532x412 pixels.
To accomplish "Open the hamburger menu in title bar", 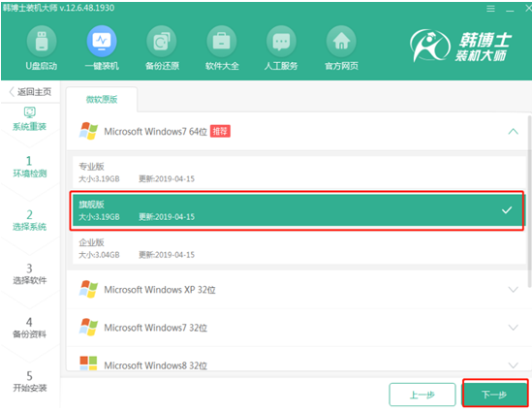I will (x=490, y=9).
